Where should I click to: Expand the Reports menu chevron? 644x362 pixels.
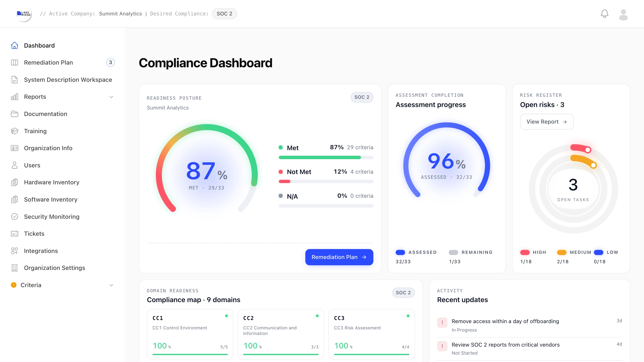pyautogui.click(x=111, y=97)
